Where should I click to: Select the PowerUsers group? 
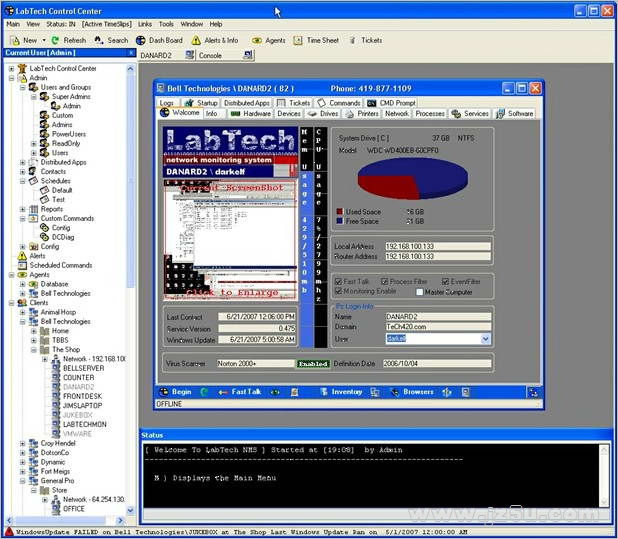point(69,134)
